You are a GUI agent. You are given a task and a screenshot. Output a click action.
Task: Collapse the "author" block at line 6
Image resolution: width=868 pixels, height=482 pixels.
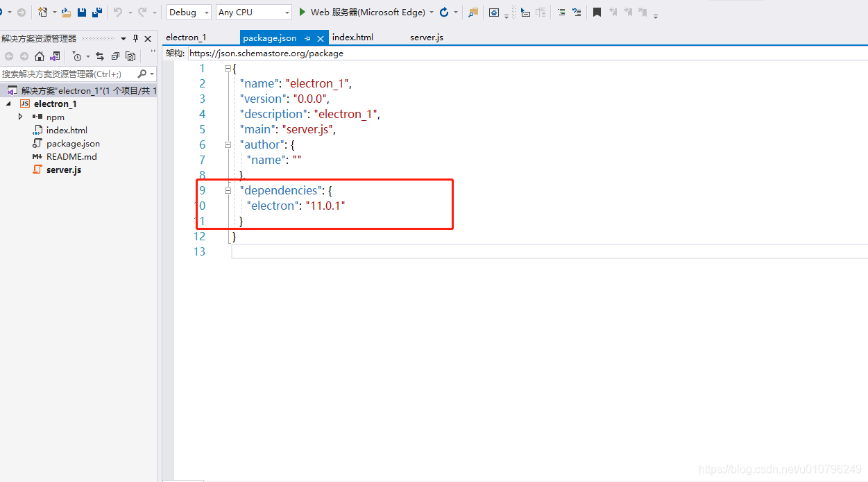[228, 144]
